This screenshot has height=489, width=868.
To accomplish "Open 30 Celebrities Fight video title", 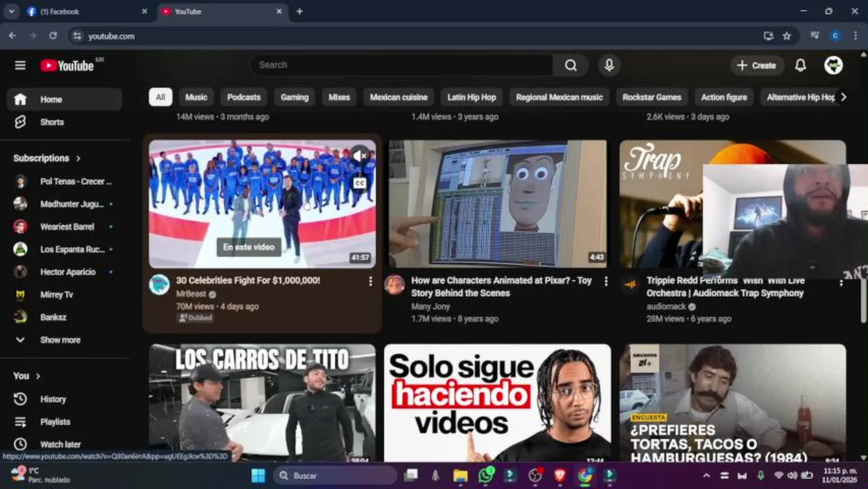I will point(248,280).
